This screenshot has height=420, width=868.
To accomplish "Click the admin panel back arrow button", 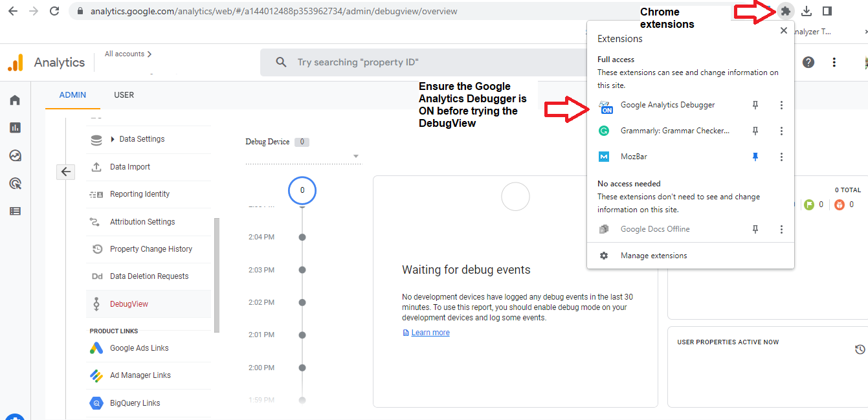I will pyautogui.click(x=66, y=171).
